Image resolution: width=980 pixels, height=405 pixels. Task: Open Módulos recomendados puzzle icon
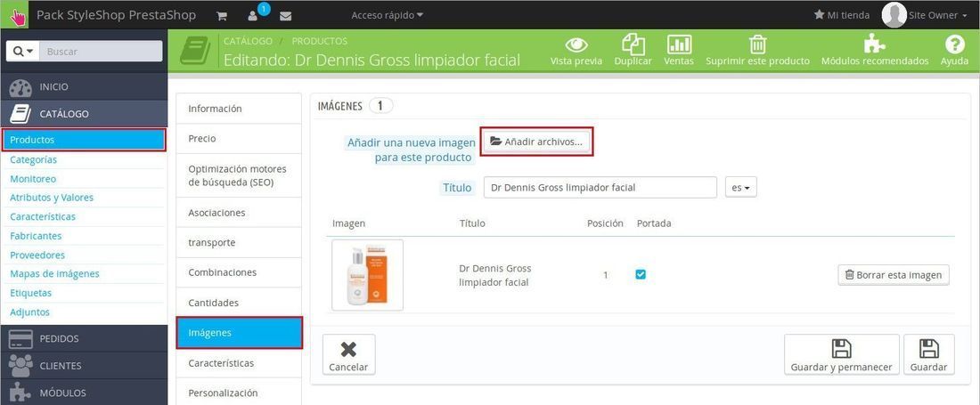pyautogui.click(x=874, y=51)
